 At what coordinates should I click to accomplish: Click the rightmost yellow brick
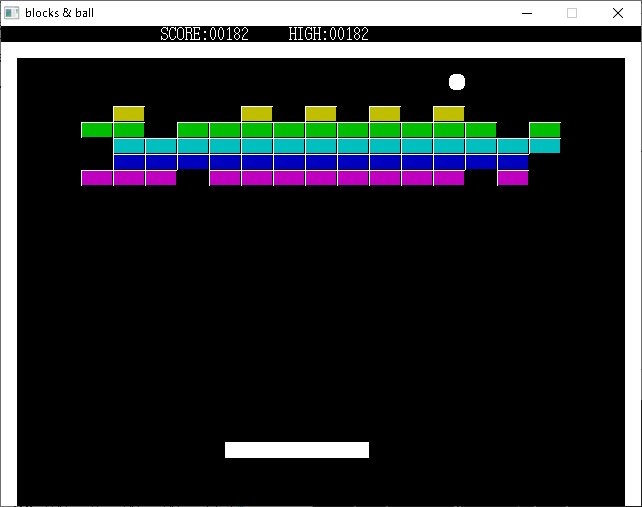449,114
